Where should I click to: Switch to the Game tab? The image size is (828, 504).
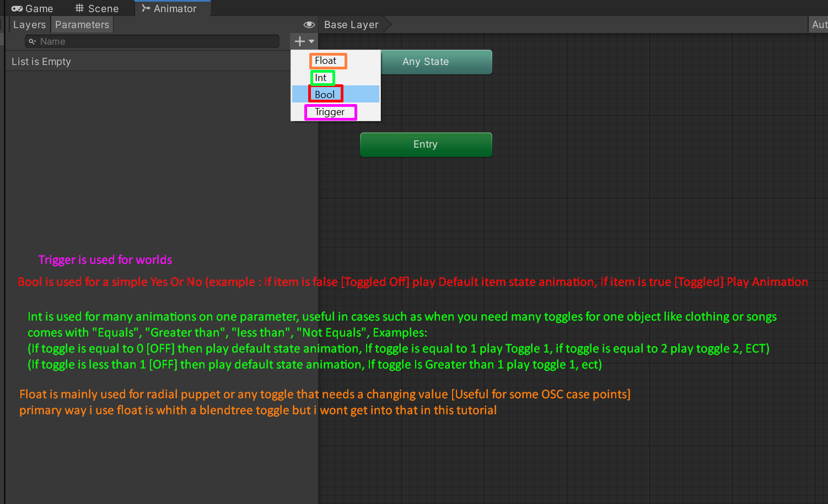pyautogui.click(x=32, y=8)
